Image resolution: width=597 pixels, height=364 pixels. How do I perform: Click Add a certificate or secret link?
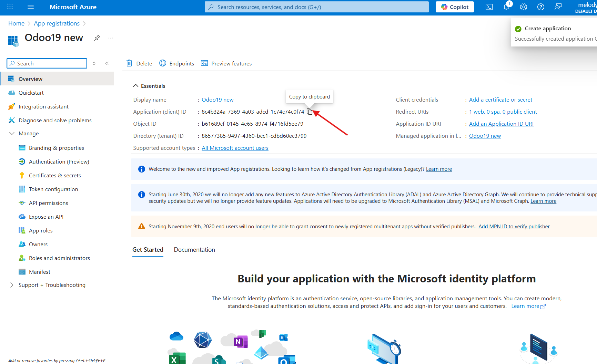(x=500, y=100)
